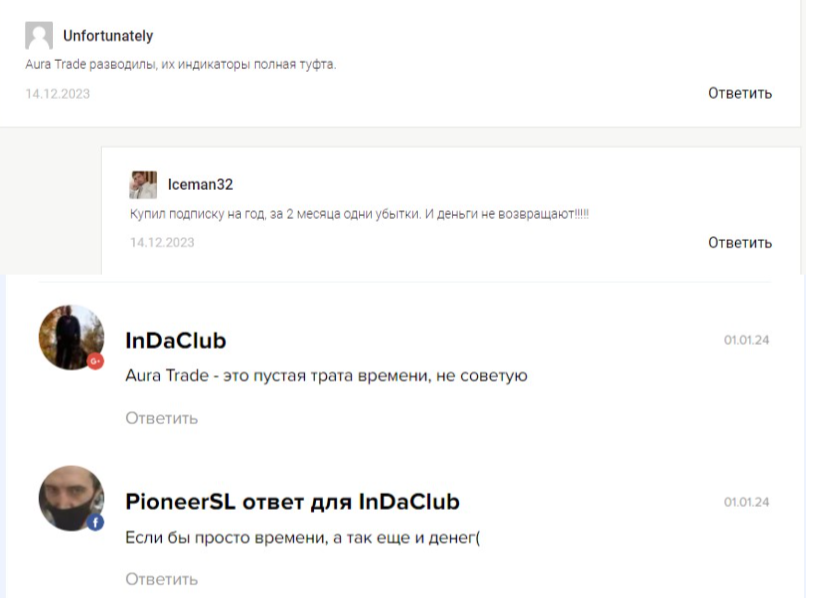This screenshot has width=828, height=598.
Task: Click the 14.12.2023 date under Iceman32's comment
Action: pos(162,242)
